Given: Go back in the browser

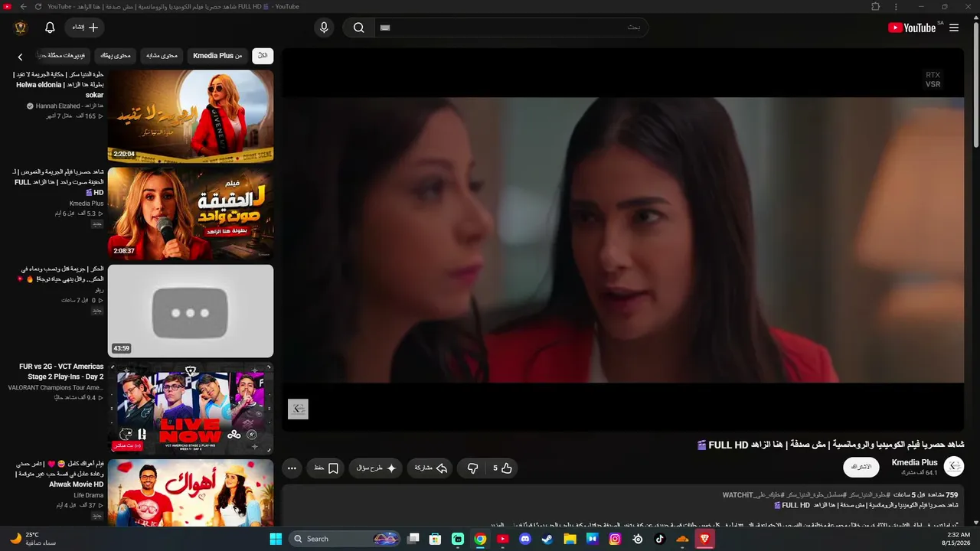Looking at the screenshot, I should (23, 7).
